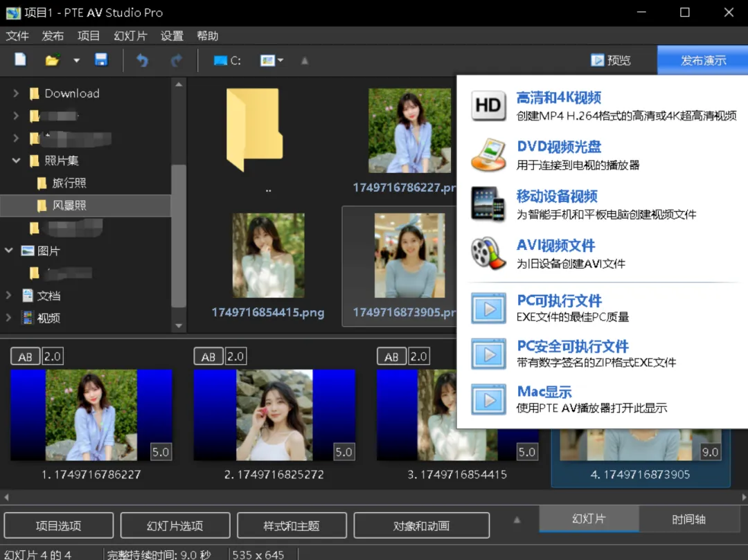Click AB transition icon on slide 3
This screenshot has width=748, height=560.
[x=391, y=356]
